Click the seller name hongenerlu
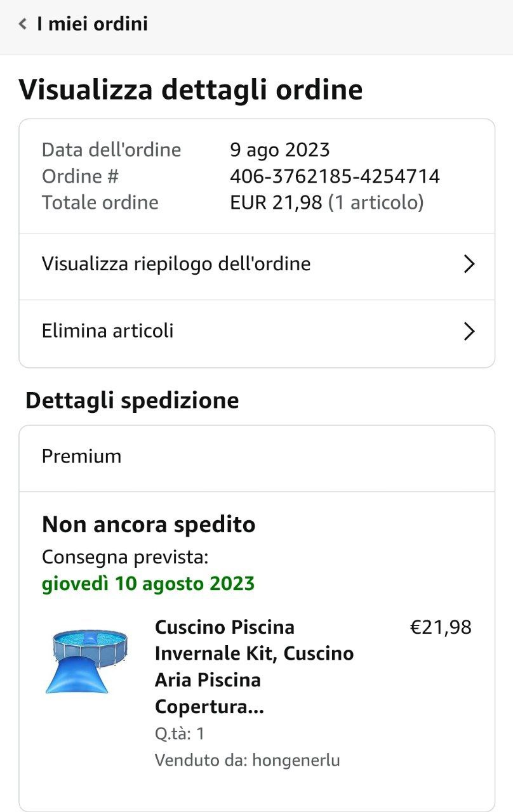 (296, 760)
